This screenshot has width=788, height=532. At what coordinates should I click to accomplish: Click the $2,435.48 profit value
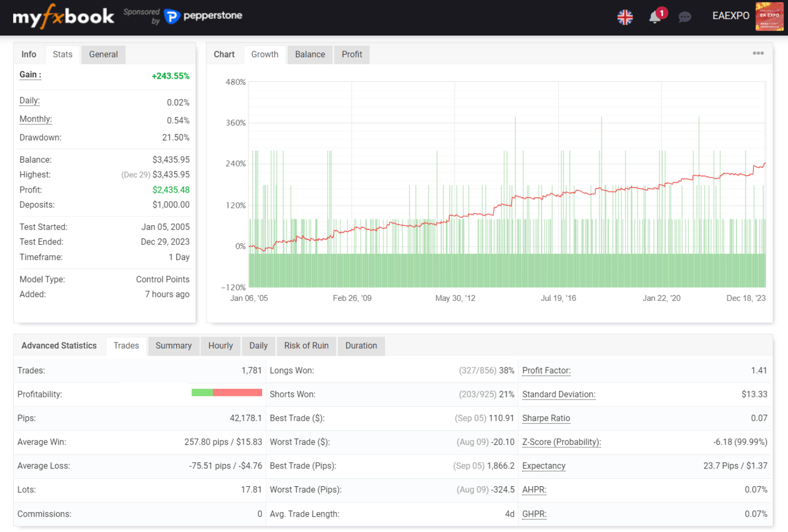(171, 190)
